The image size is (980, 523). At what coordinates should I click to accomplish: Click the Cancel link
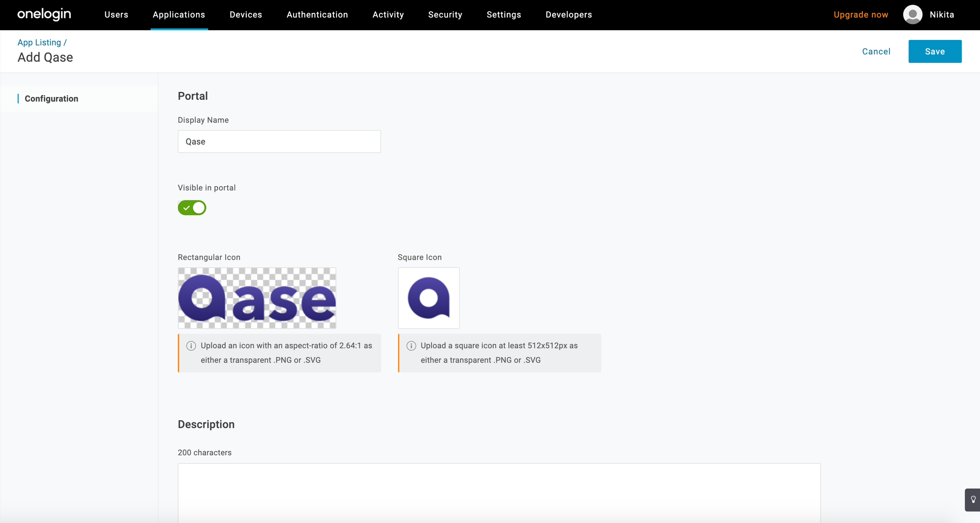pyautogui.click(x=876, y=51)
